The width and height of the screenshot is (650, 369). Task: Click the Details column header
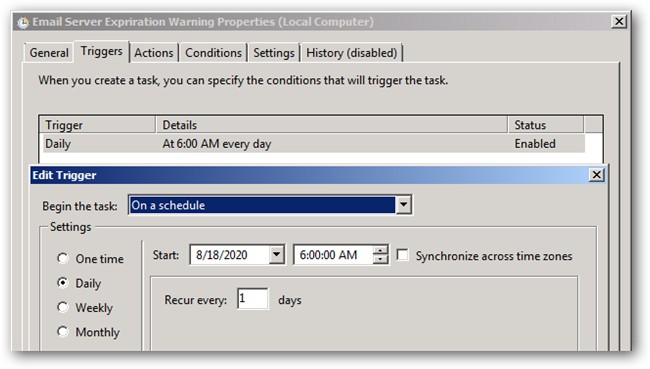(332, 125)
